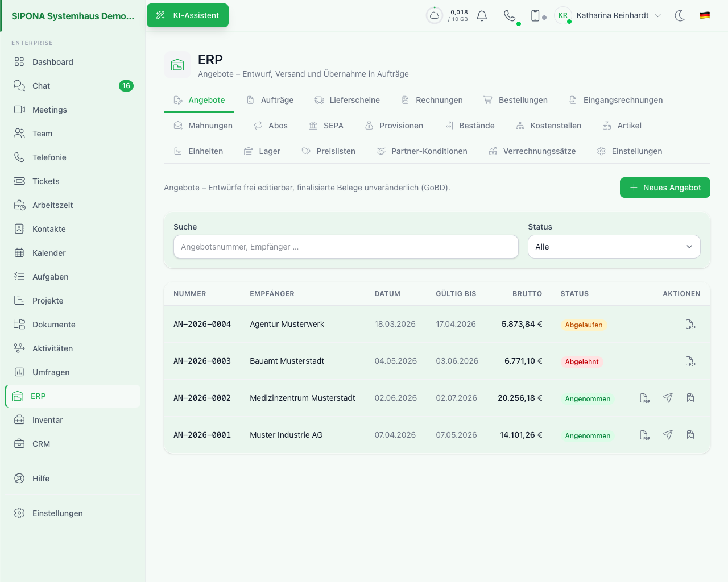Open the Hilfe help page

73,479
